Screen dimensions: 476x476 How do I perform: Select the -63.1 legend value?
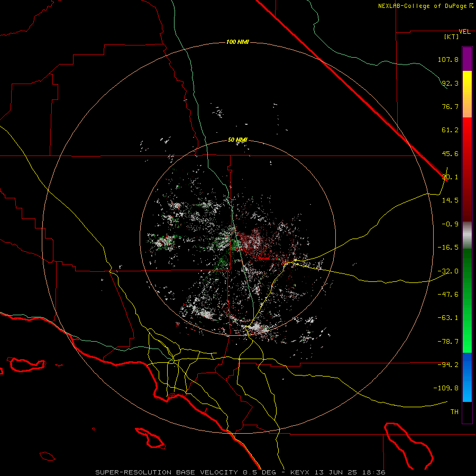pos(448,318)
